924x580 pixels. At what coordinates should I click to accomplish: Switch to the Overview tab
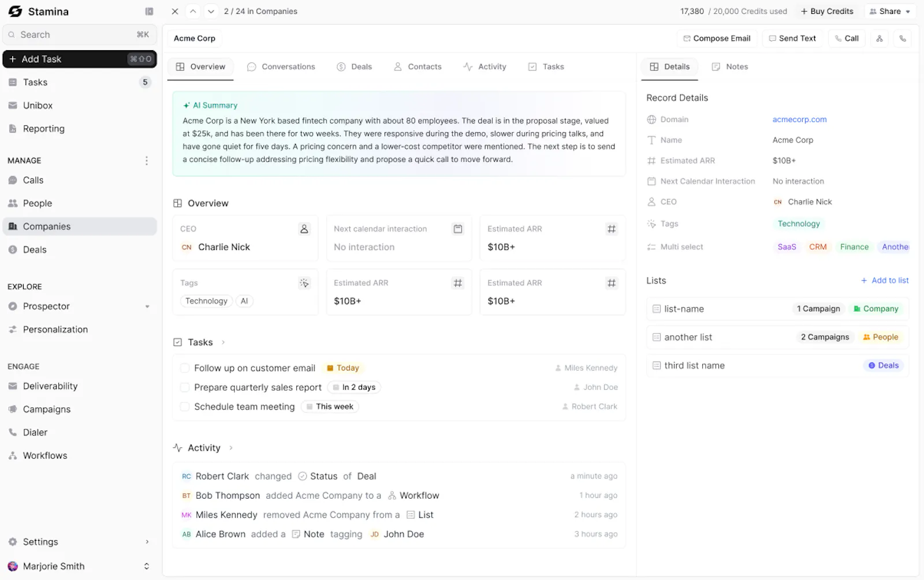pos(200,67)
